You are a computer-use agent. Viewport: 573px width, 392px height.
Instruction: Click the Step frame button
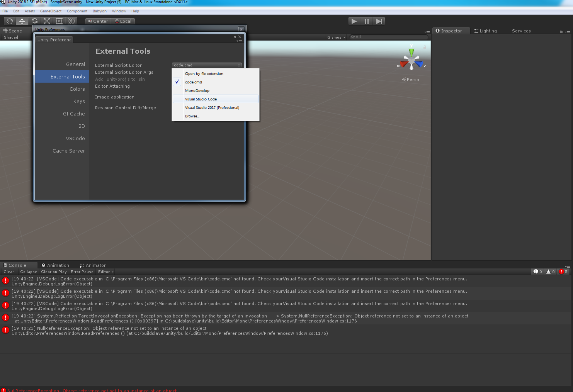pos(379,21)
